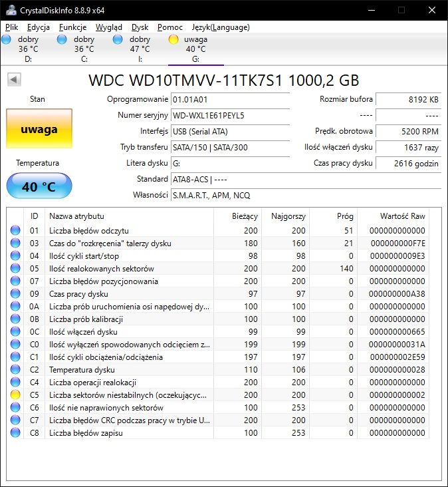The width and height of the screenshot is (448, 487).
Task: Select the Liczba sektorów niestabilnych row
Action: pyautogui.click(x=218, y=395)
